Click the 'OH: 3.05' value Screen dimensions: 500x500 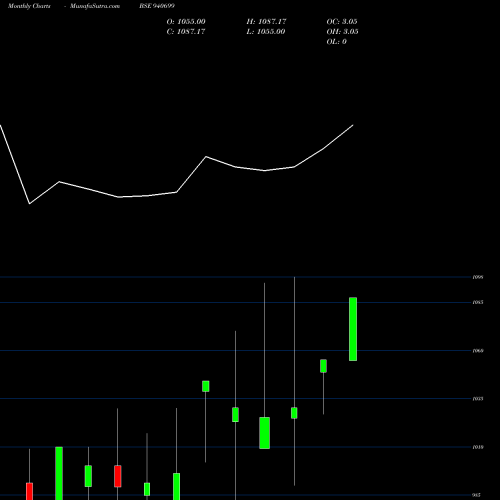click(x=342, y=32)
